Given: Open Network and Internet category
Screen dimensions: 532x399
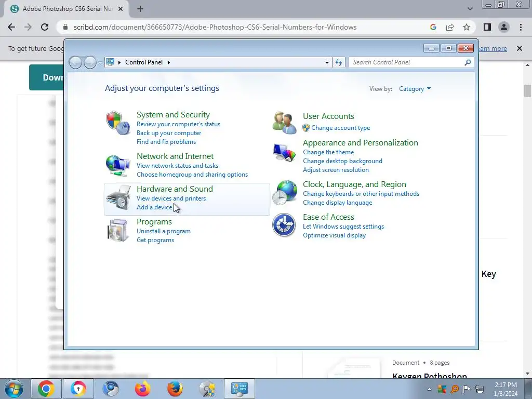Looking at the screenshot, I should (x=175, y=156).
